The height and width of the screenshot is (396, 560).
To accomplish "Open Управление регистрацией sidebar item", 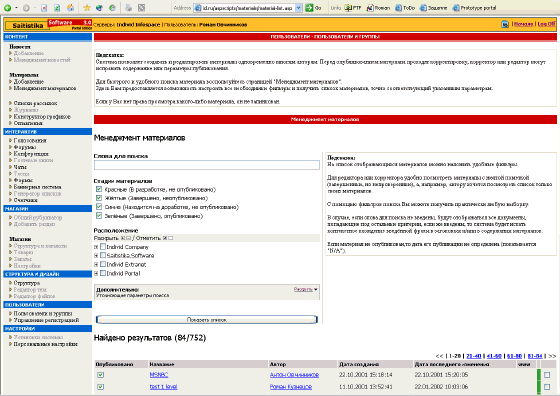I will tap(46, 320).
